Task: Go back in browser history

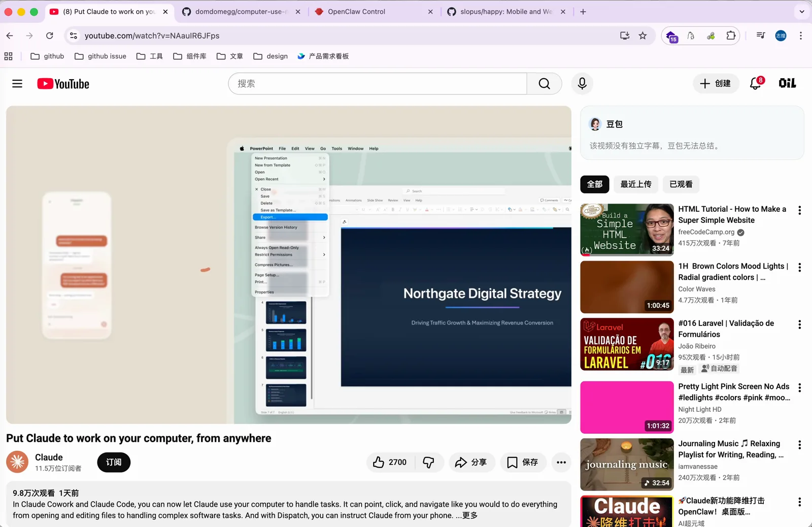Action: click(10, 36)
